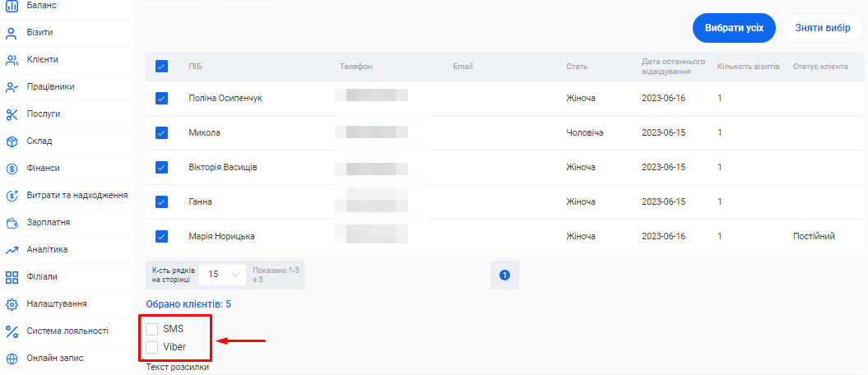Click the Зарплатня wallet icon
This screenshot has width=868, height=375.
click(x=12, y=223)
